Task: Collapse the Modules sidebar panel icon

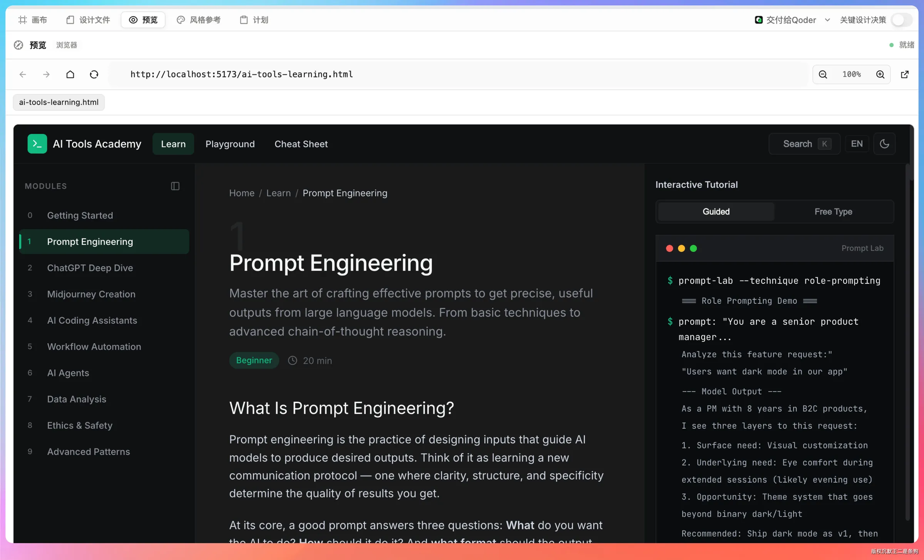Action: tap(175, 186)
